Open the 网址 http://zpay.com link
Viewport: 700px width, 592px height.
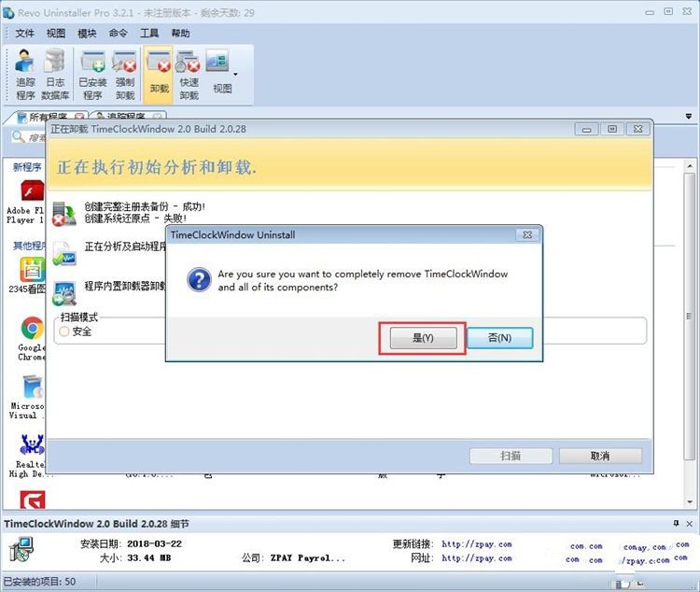[x=477, y=558]
